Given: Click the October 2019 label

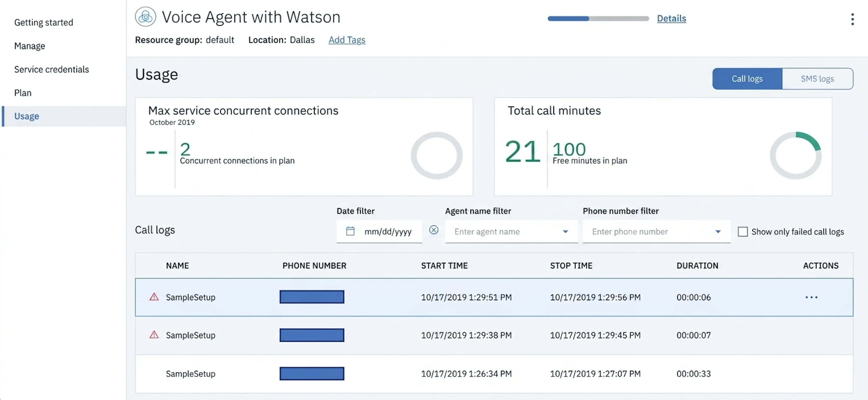Looking at the screenshot, I should click(x=172, y=122).
